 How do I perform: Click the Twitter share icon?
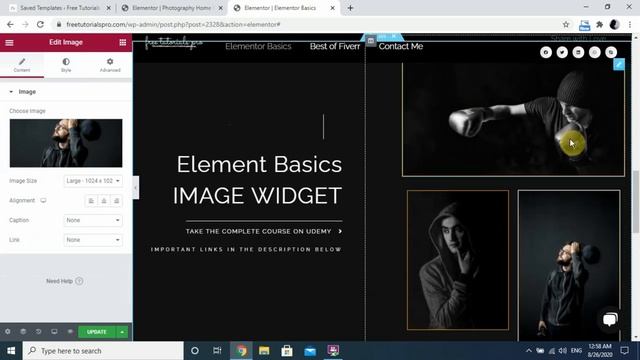pyautogui.click(x=562, y=52)
